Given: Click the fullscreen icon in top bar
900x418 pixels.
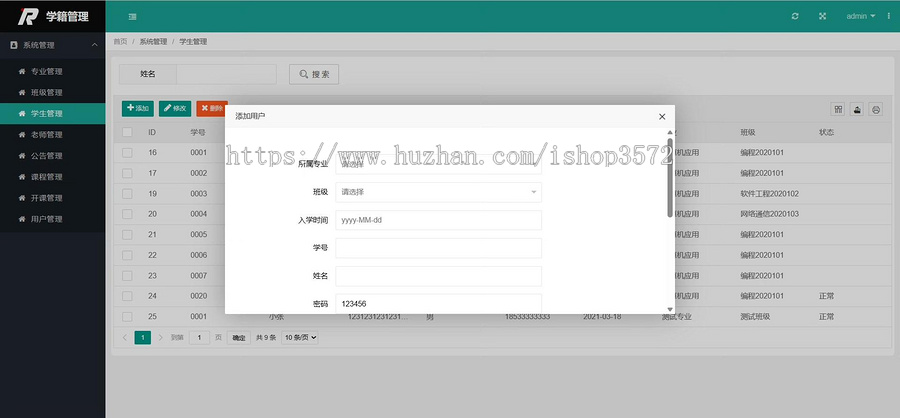Looking at the screenshot, I should [x=823, y=16].
